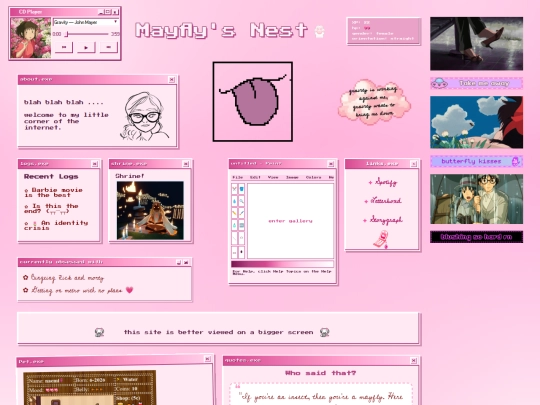Click the couple under umbrella anime image
The image size is (540, 405).
(x=476, y=199)
